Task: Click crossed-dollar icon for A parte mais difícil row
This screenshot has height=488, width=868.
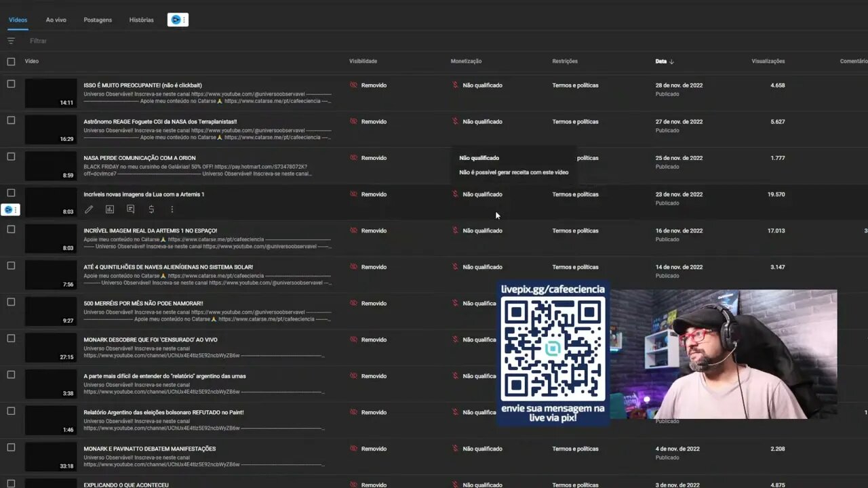Action: (x=456, y=376)
